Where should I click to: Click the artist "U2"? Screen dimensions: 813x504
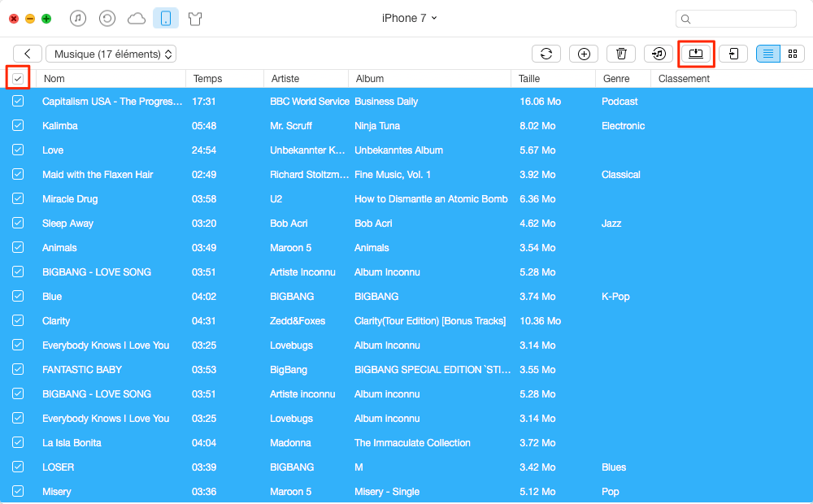coord(276,199)
